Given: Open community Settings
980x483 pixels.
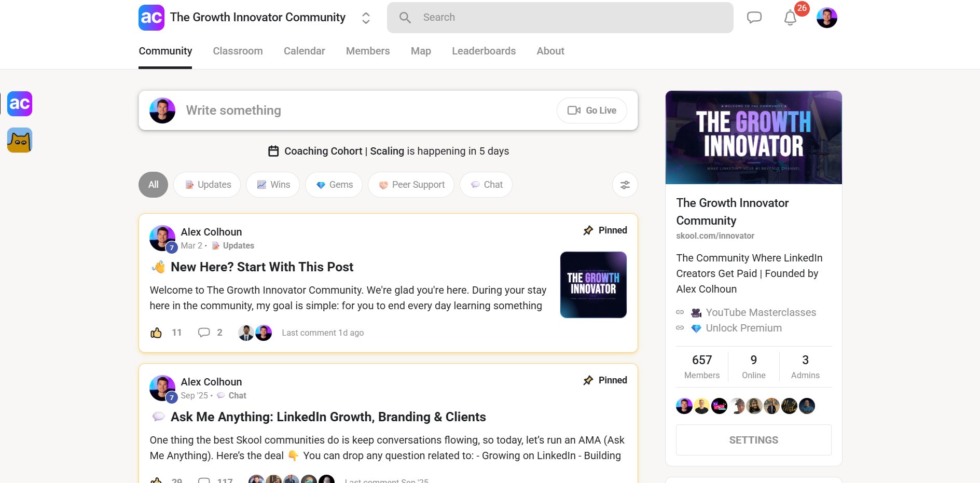Looking at the screenshot, I should pyautogui.click(x=753, y=439).
